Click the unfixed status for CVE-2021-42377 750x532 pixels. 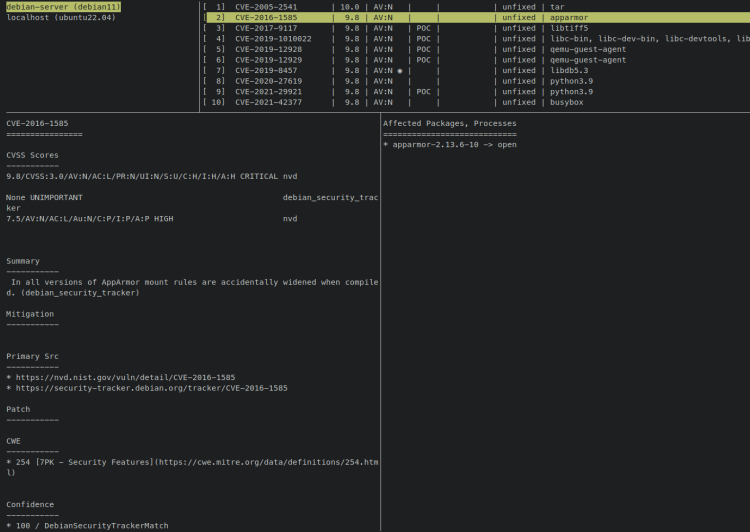(x=518, y=102)
